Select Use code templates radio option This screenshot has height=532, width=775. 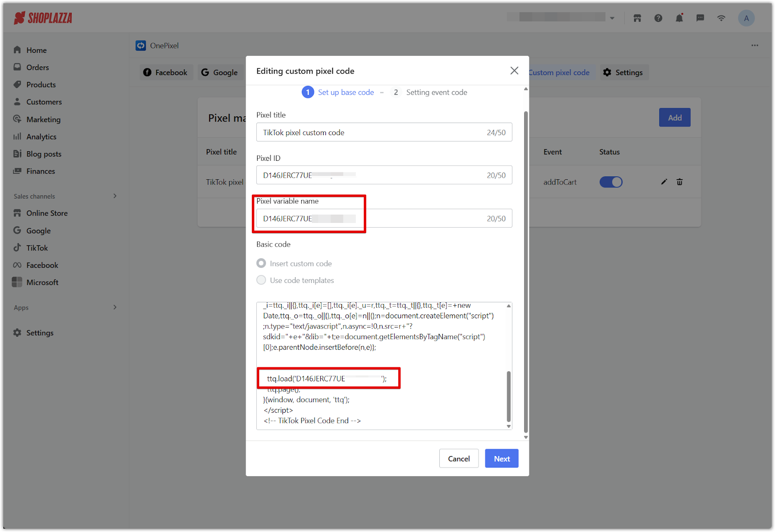[x=261, y=280]
